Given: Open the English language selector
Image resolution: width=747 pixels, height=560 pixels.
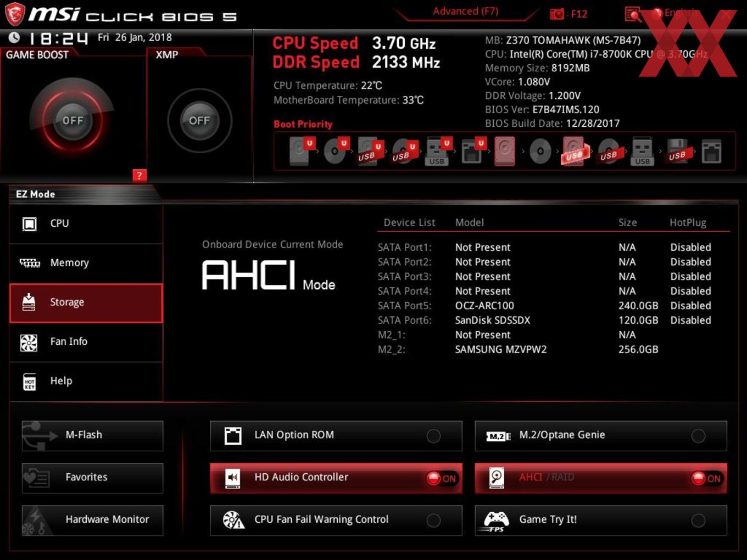Looking at the screenshot, I should coord(676,13).
